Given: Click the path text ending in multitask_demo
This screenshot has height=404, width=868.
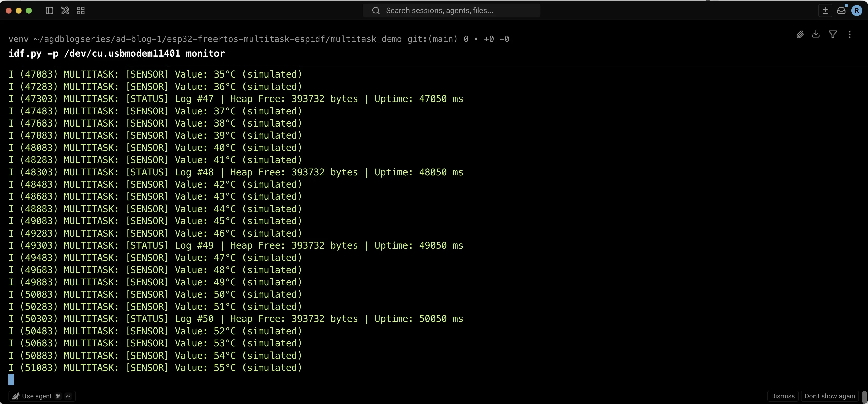Looking at the screenshot, I should pyautogui.click(x=218, y=39).
